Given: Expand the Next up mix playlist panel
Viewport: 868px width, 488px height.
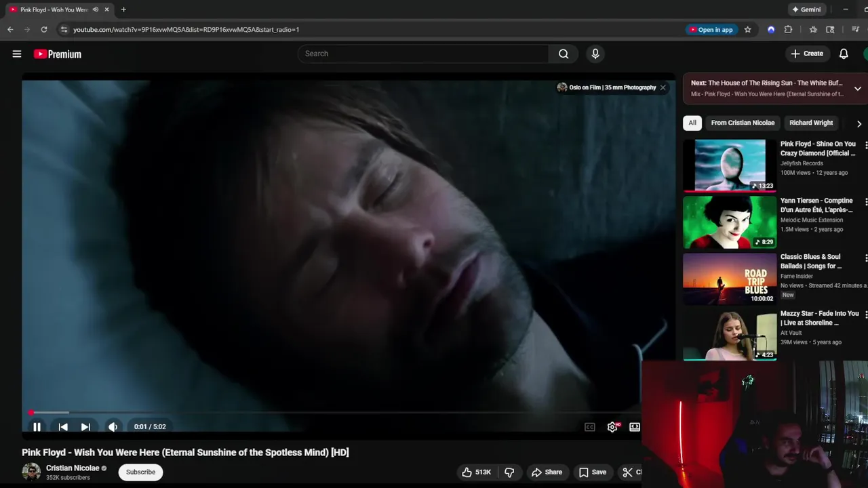Looking at the screenshot, I should click(x=858, y=89).
